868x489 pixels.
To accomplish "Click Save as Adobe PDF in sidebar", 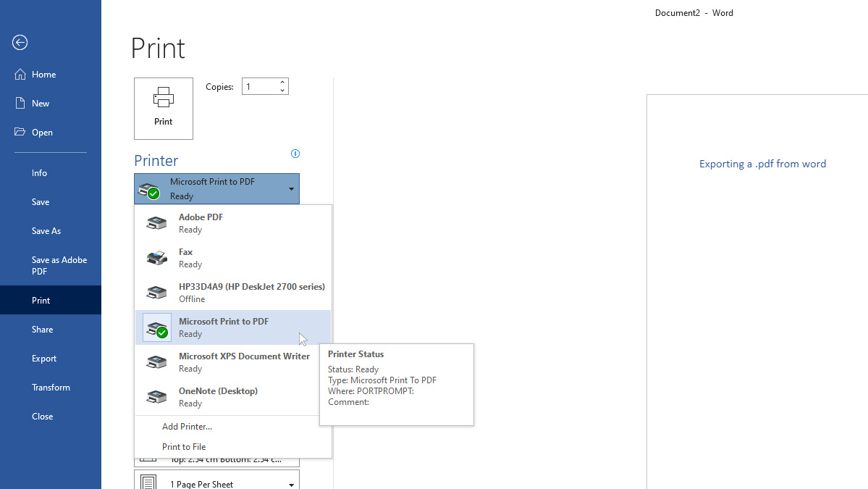I will 59,265.
